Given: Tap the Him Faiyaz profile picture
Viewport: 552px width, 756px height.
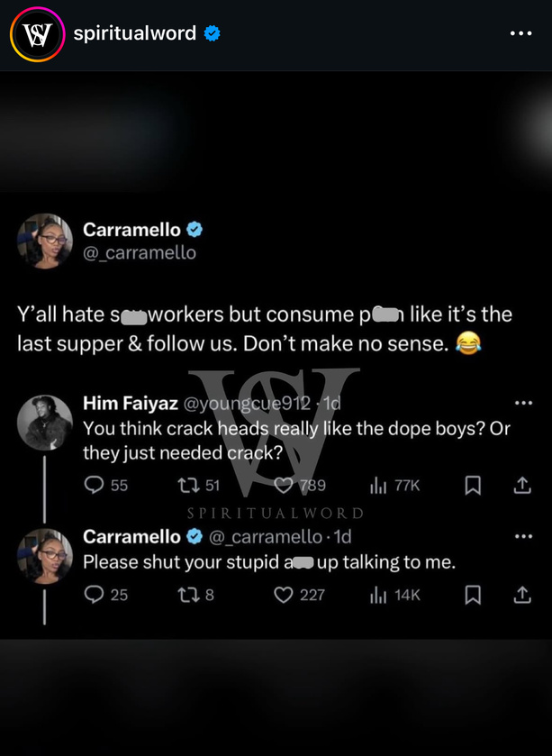Looking at the screenshot, I should 45,423.
